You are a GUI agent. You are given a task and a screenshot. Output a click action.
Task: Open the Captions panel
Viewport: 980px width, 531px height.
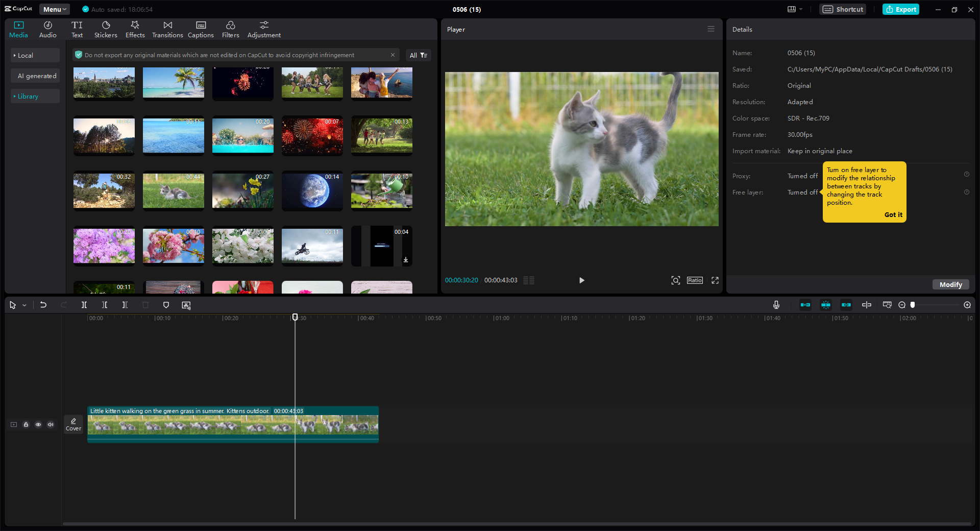(201, 29)
